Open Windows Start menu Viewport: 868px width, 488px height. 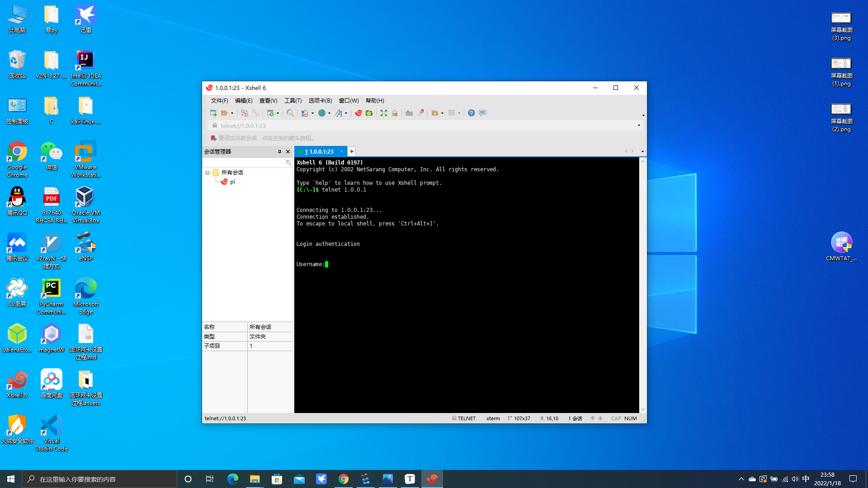tap(11, 479)
